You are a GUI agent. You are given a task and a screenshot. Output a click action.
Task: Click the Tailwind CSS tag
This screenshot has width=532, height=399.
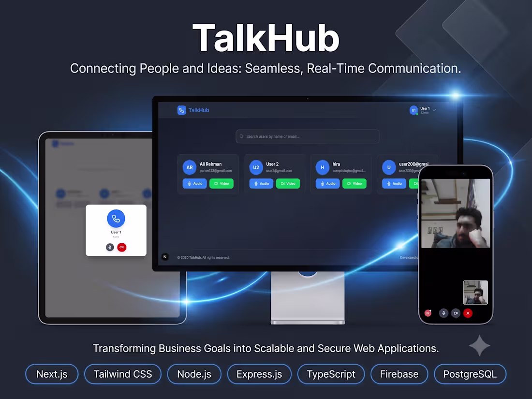click(123, 374)
